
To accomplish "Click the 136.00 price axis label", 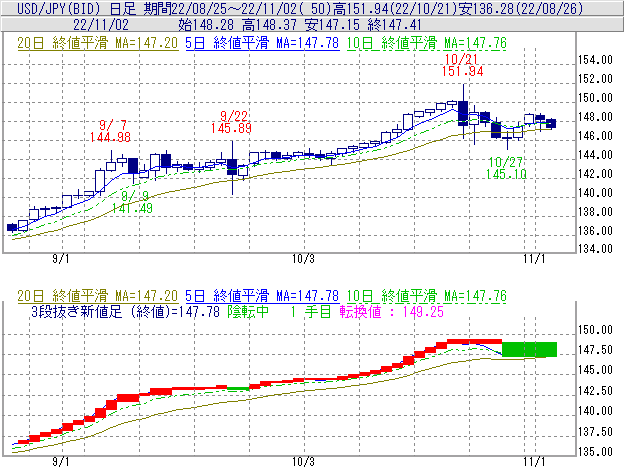I will [595, 231].
